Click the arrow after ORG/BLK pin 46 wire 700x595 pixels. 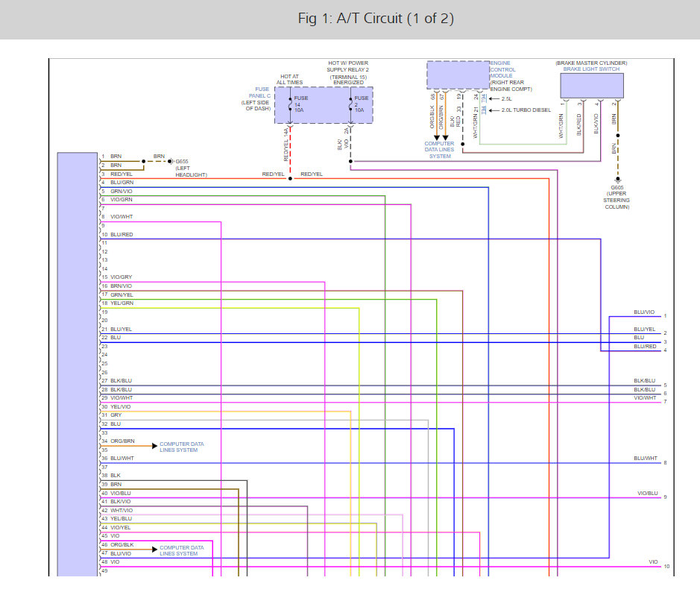[154, 549]
